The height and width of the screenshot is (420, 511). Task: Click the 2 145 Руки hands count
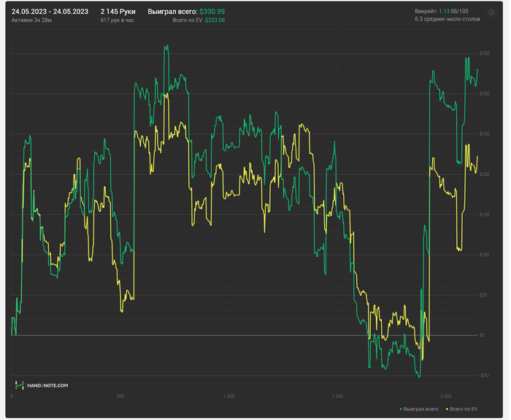point(118,12)
